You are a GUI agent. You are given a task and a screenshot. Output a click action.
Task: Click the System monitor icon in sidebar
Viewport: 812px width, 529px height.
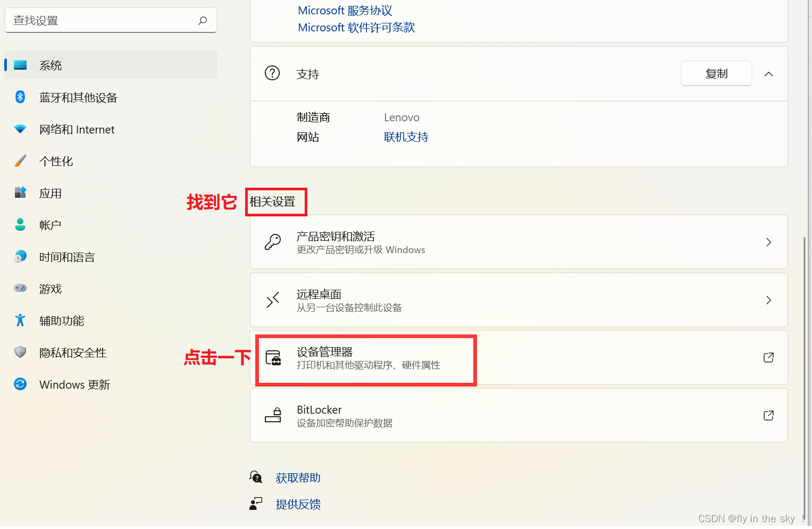(20, 65)
